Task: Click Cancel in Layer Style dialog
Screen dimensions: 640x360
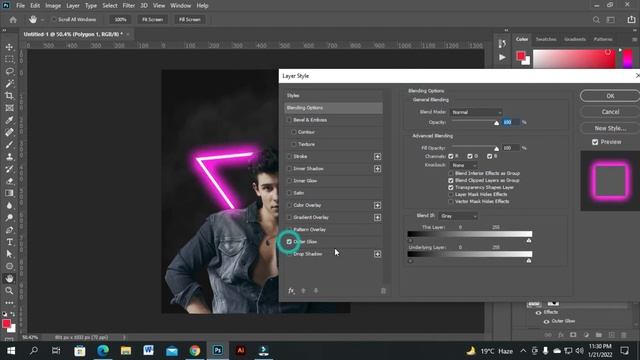Action: click(610, 112)
